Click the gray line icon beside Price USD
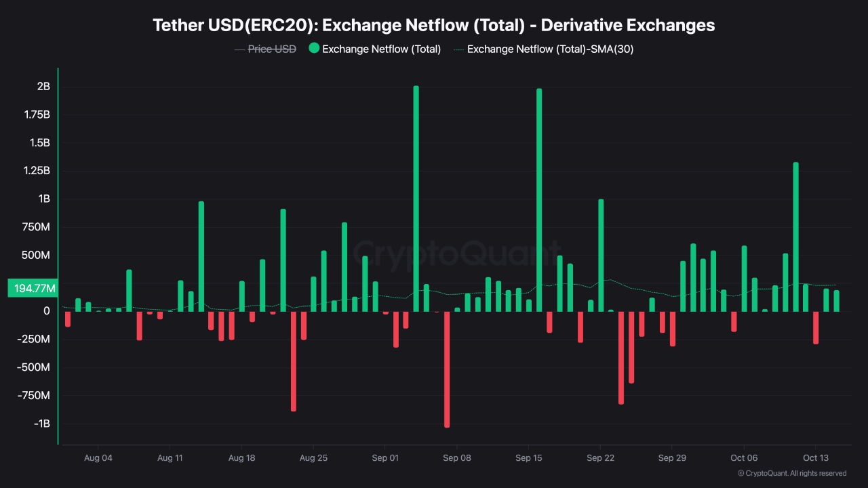The image size is (868, 488). click(x=241, y=49)
